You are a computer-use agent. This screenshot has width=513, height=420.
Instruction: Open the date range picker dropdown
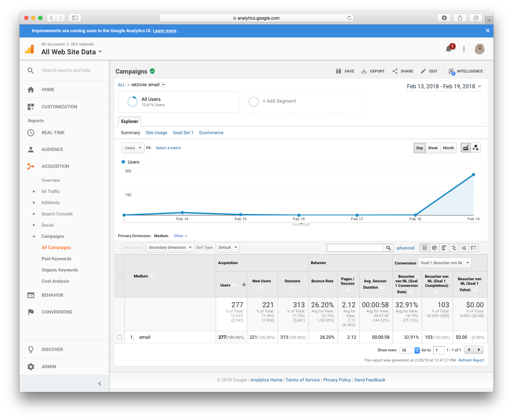click(x=444, y=87)
